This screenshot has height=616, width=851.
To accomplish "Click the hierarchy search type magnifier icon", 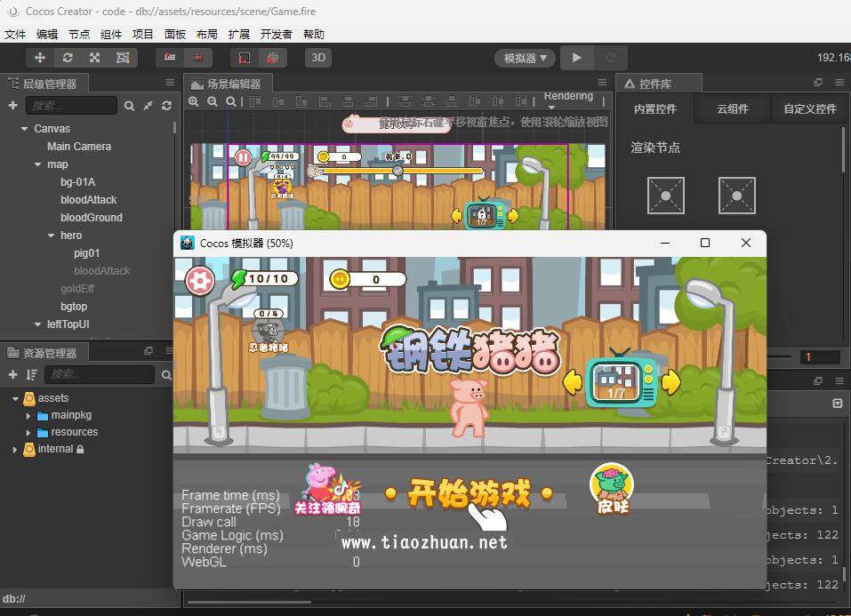I will [x=129, y=106].
